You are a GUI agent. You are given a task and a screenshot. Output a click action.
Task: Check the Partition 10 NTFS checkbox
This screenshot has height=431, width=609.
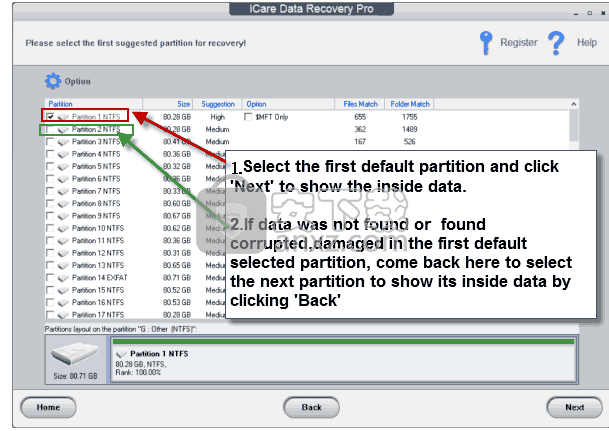pos(50,228)
